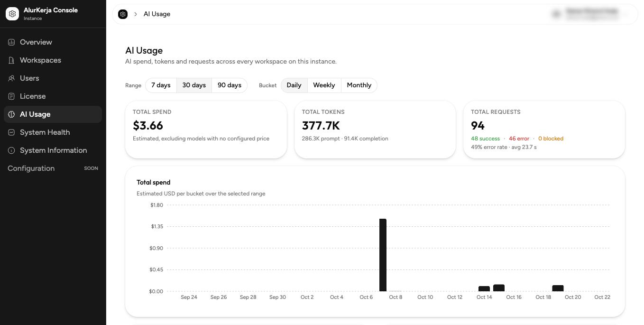
Task: Switch bucket to Daily
Action: [x=294, y=85]
